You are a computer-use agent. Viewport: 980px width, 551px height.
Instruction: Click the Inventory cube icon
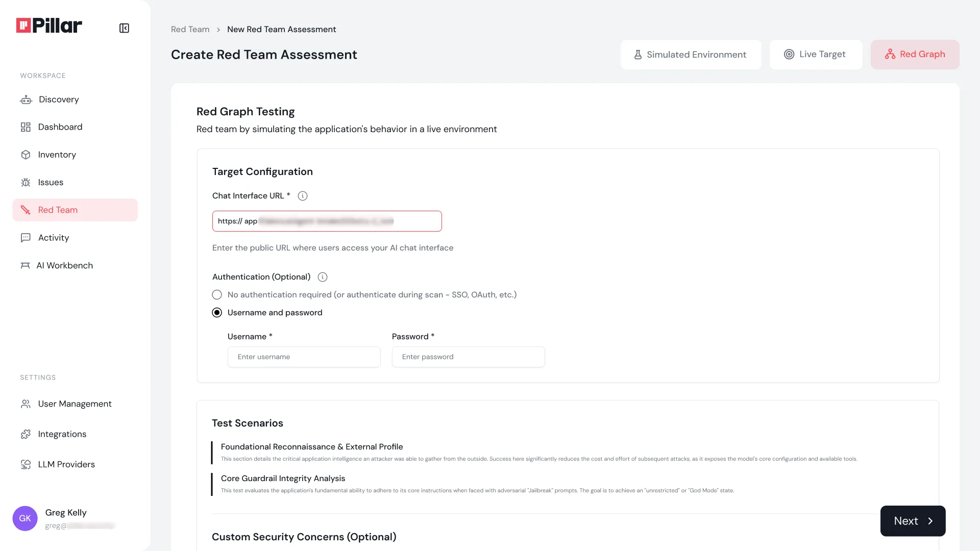[26, 155]
